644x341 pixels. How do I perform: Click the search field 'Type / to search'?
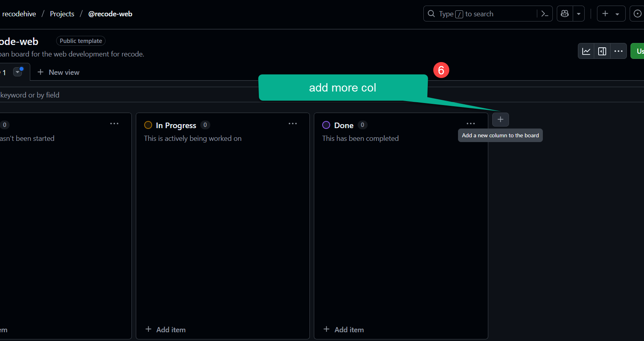[488, 14]
